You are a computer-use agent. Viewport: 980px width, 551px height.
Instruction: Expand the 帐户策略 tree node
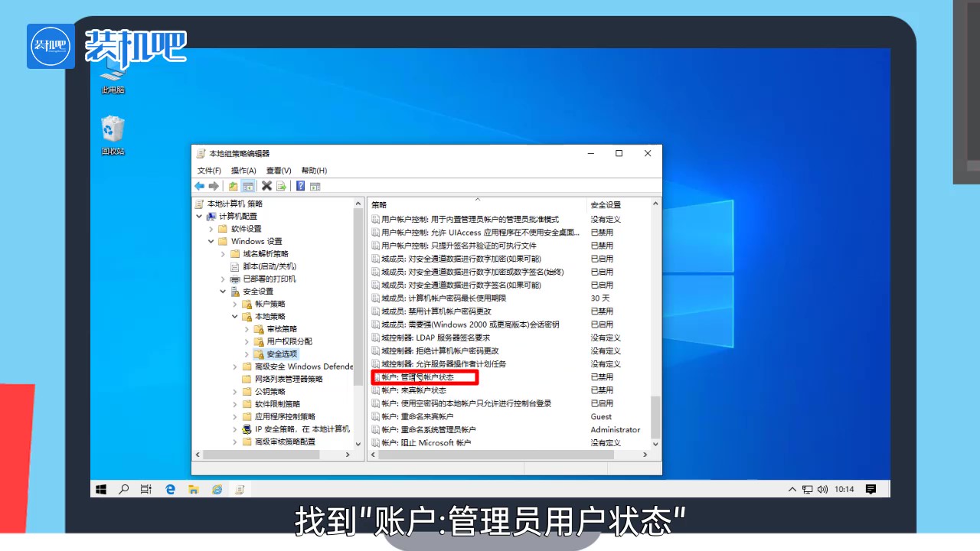[x=234, y=303]
